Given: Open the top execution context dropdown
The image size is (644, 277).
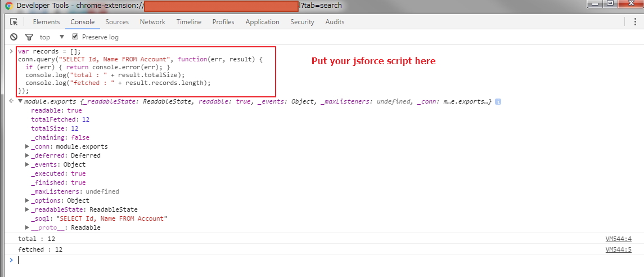Looking at the screenshot, I should (x=52, y=37).
